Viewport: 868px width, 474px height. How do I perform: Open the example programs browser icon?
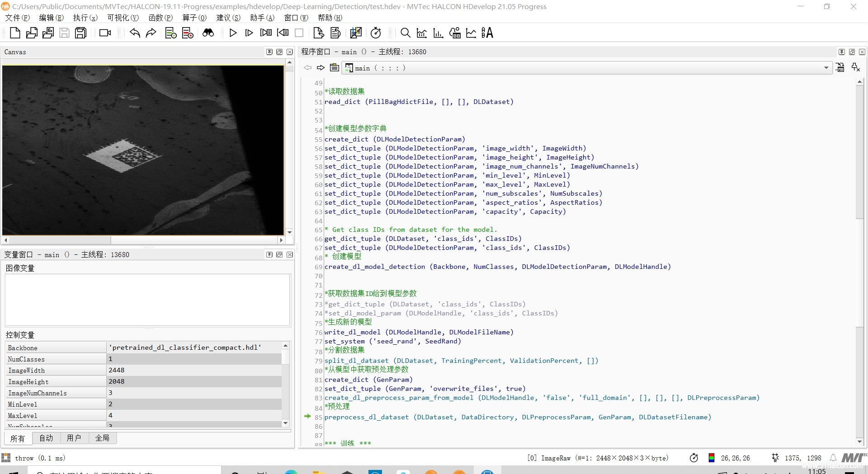pyautogui.click(x=48, y=33)
